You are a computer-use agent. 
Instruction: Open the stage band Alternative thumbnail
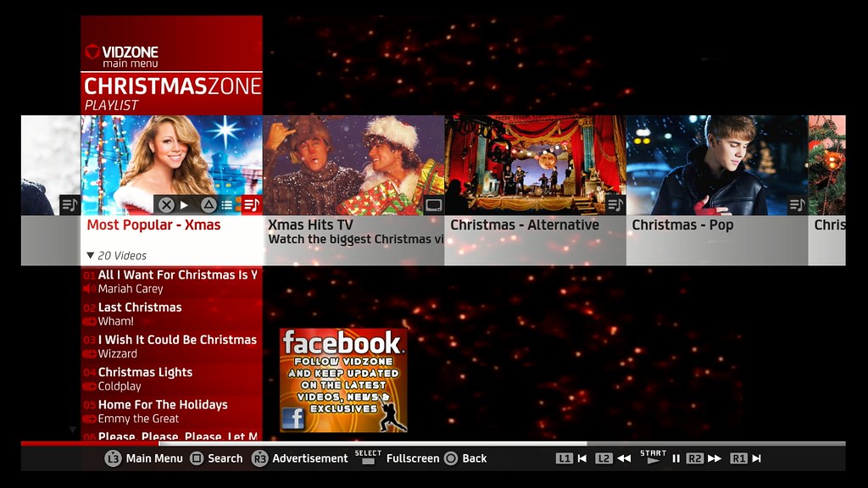[x=536, y=165]
